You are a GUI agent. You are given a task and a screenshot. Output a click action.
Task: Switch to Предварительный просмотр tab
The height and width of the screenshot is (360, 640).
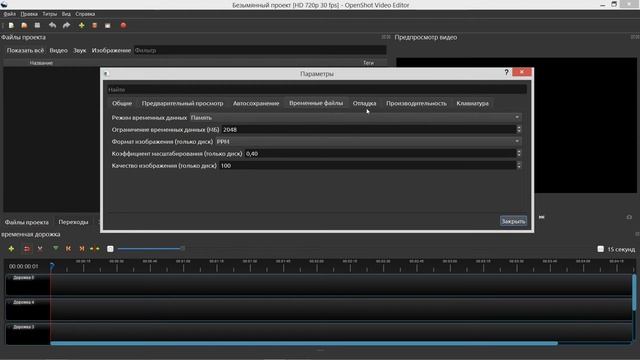coord(182,103)
